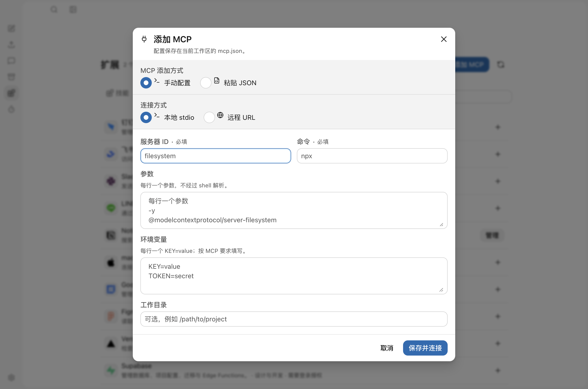This screenshot has width=588, height=389.
Task: Click the 取消 button
Action: click(x=387, y=348)
